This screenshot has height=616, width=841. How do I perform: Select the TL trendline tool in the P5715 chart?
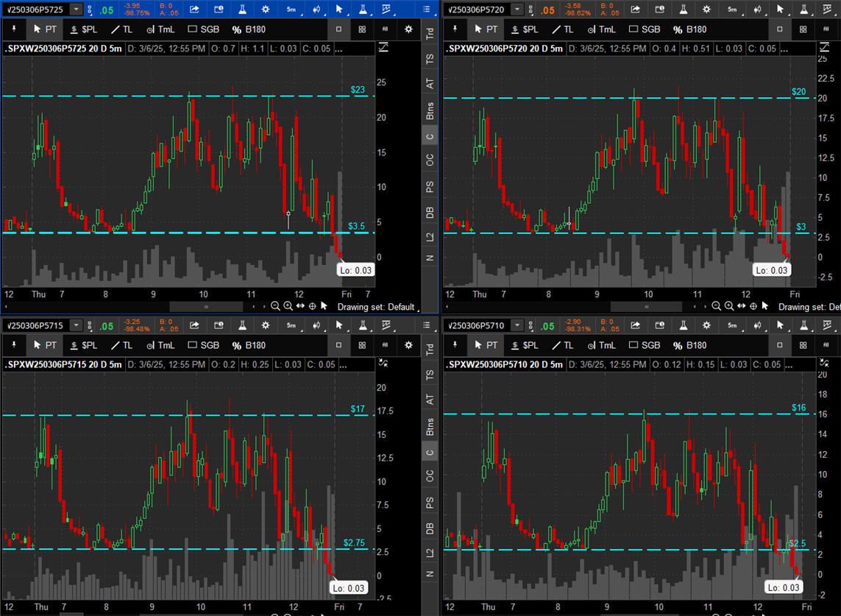point(121,345)
